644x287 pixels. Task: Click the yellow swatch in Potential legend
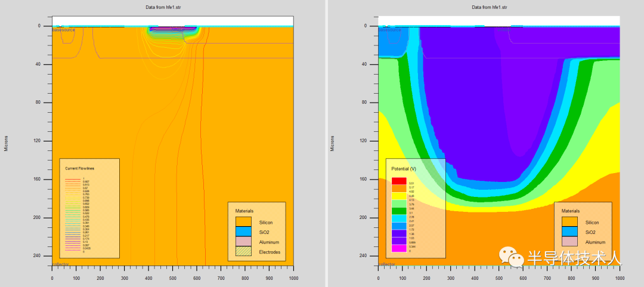(398, 196)
